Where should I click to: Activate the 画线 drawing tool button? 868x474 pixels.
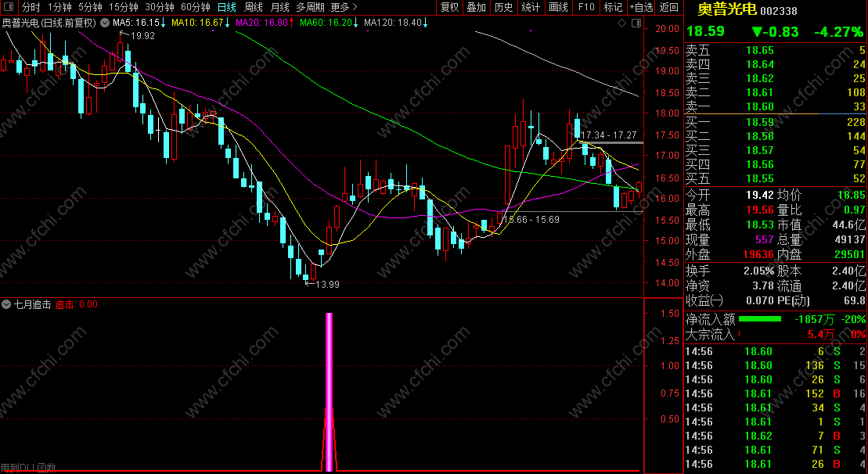[558, 7]
